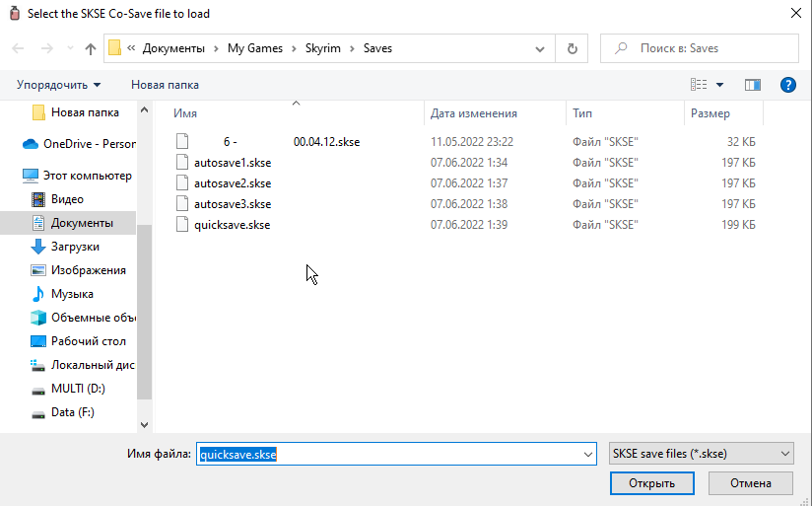Open Локальный диск in sidebar
This screenshot has height=506, width=812.
tap(82, 365)
